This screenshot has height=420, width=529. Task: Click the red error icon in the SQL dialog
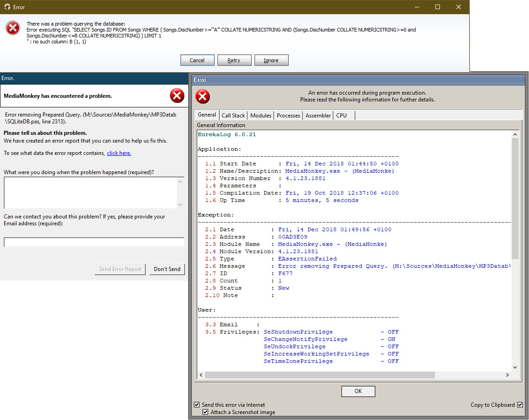coord(13,28)
